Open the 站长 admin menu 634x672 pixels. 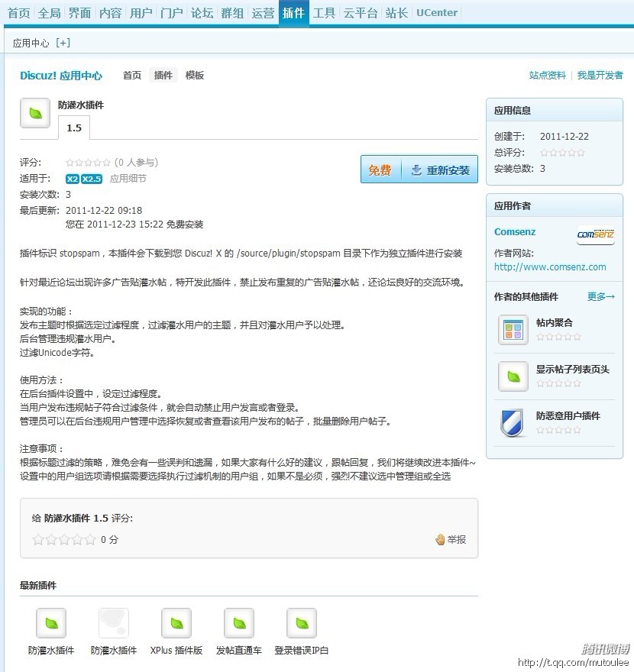point(396,13)
